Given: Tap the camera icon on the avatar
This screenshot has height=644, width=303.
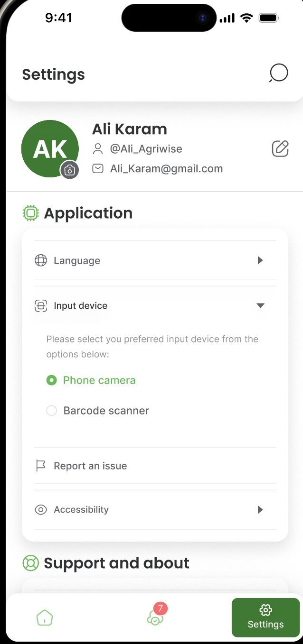Looking at the screenshot, I should 69,170.
